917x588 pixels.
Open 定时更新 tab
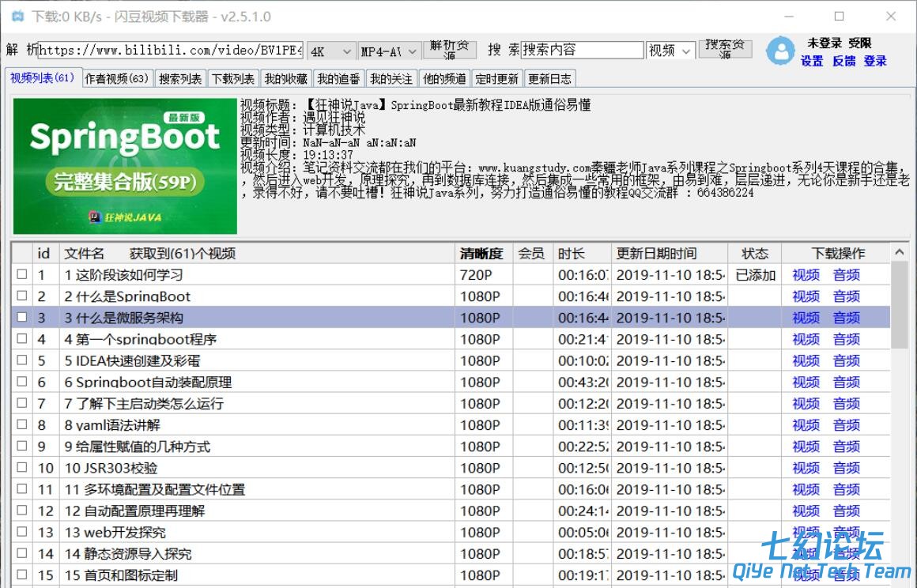click(x=496, y=78)
